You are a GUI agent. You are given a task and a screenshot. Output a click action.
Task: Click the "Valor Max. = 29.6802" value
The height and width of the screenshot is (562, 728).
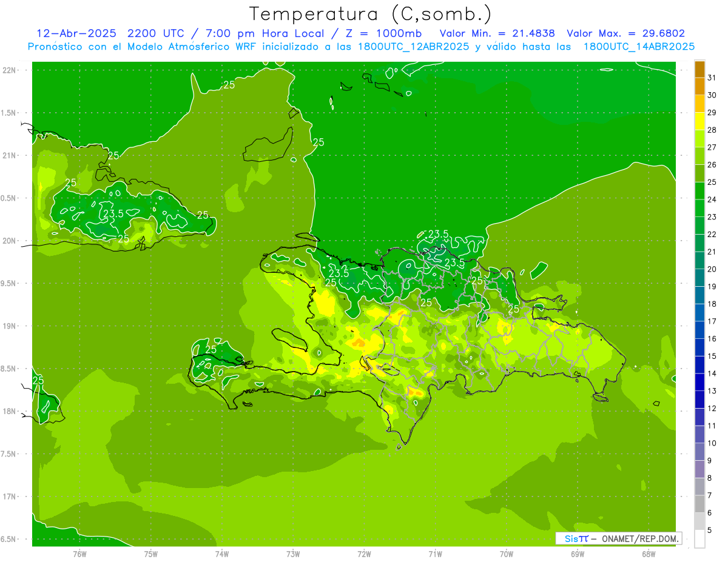pyautogui.click(x=626, y=33)
